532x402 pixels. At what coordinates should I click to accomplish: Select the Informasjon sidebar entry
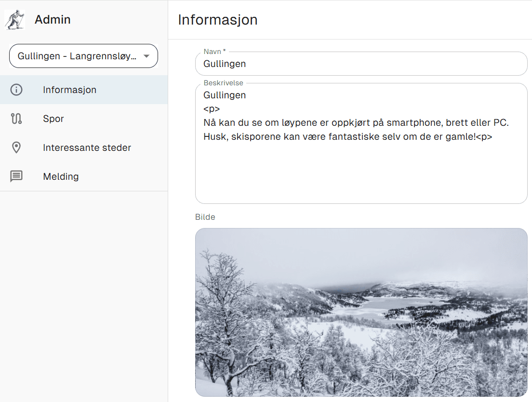[69, 90]
